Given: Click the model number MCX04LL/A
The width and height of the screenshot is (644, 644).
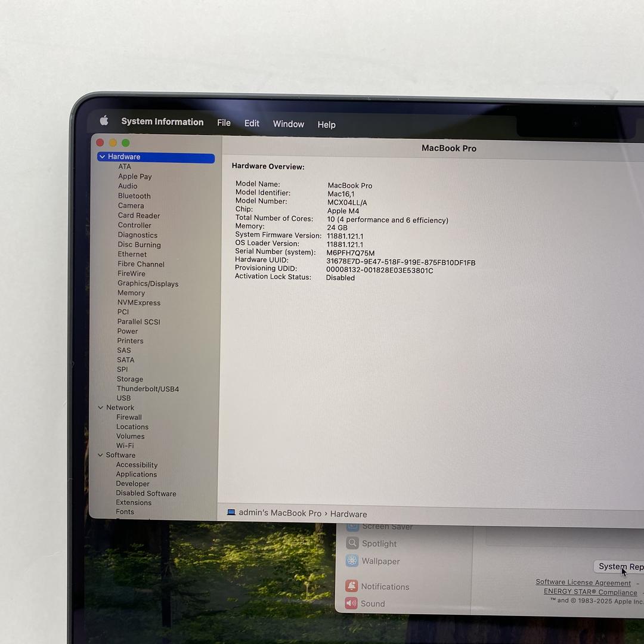Looking at the screenshot, I should pos(347,203).
